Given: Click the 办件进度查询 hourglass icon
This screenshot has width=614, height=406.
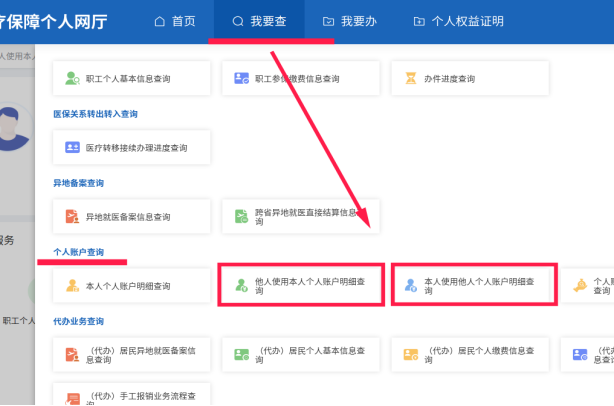Looking at the screenshot, I should click(411, 78).
